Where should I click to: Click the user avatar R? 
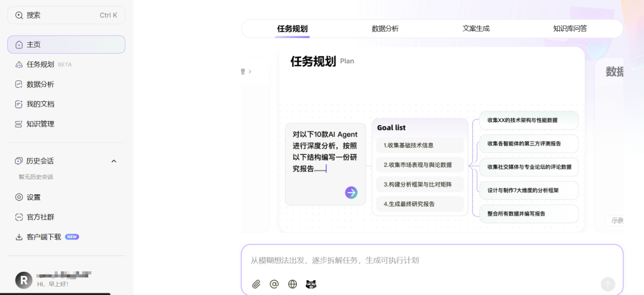(x=24, y=280)
